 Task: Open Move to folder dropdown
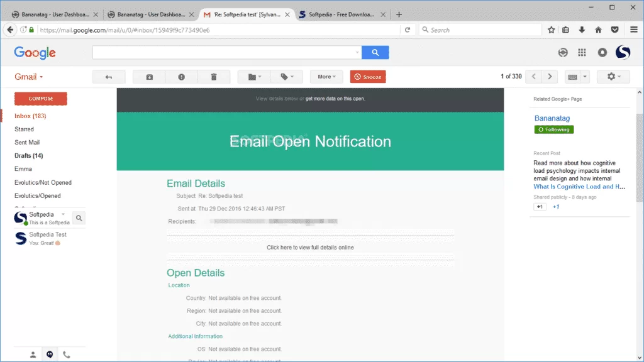click(254, 77)
